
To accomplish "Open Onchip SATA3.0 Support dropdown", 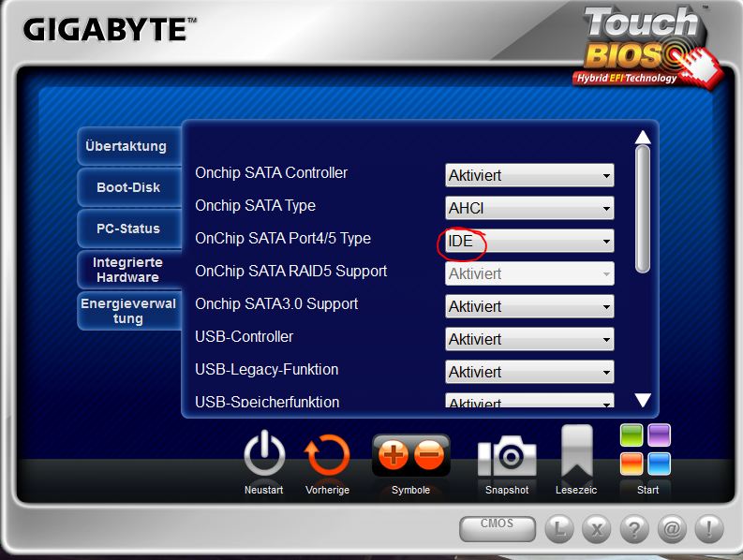I will coord(529,306).
